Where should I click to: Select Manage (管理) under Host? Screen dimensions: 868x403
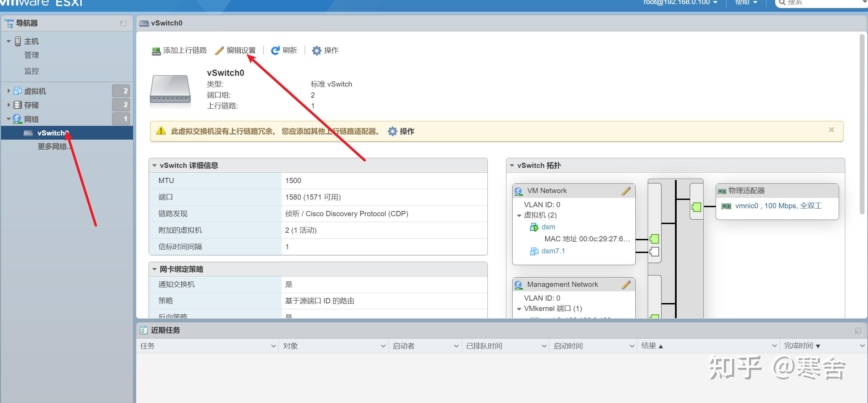click(31, 55)
